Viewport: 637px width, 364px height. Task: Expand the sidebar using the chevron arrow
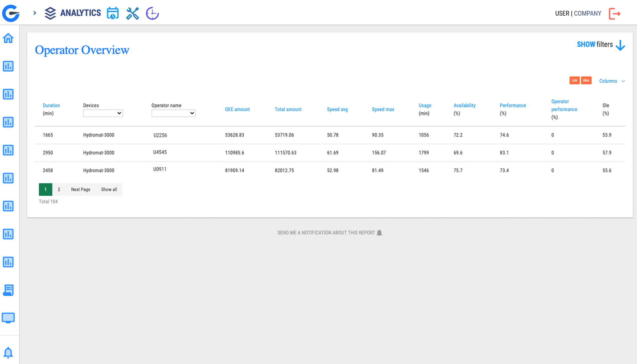pyautogui.click(x=34, y=13)
